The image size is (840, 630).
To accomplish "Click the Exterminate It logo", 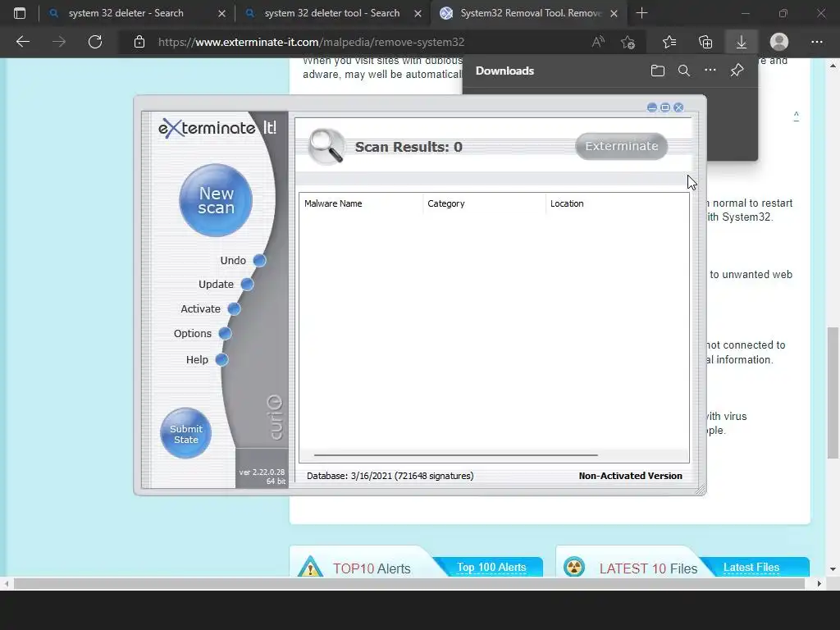I will click(217, 128).
